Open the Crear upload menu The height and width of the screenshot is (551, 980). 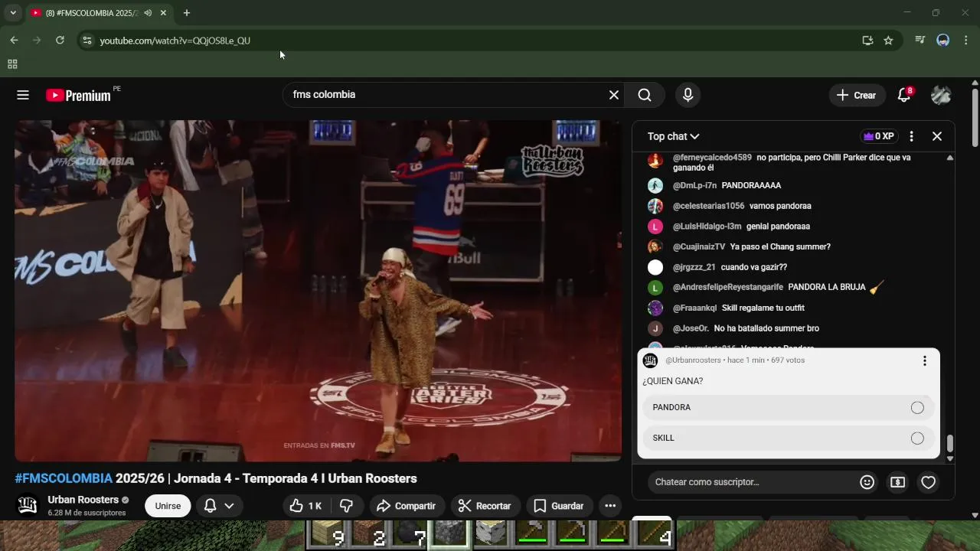click(x=856, y=95)
